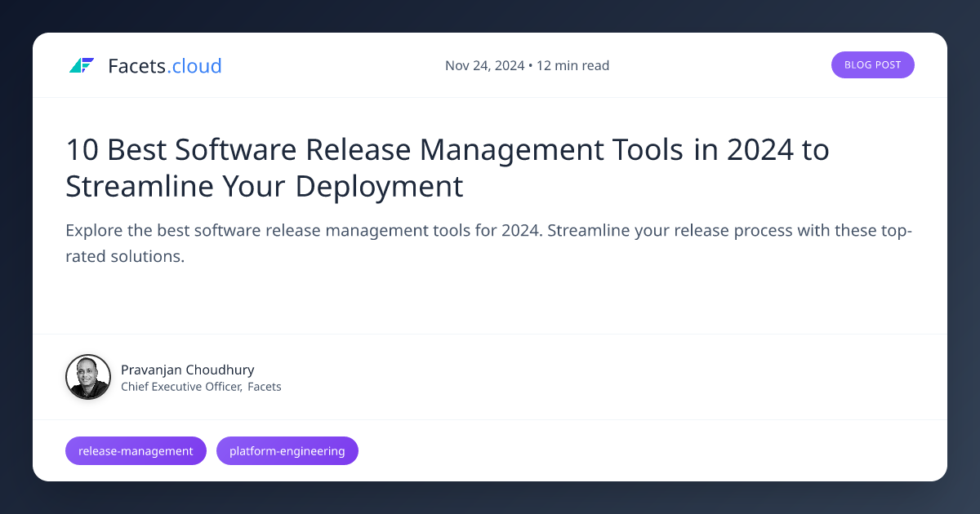Viewport: 980px width, 514px height.
Task: Click the "rated solutions." description text
Action: coord(125,256)
